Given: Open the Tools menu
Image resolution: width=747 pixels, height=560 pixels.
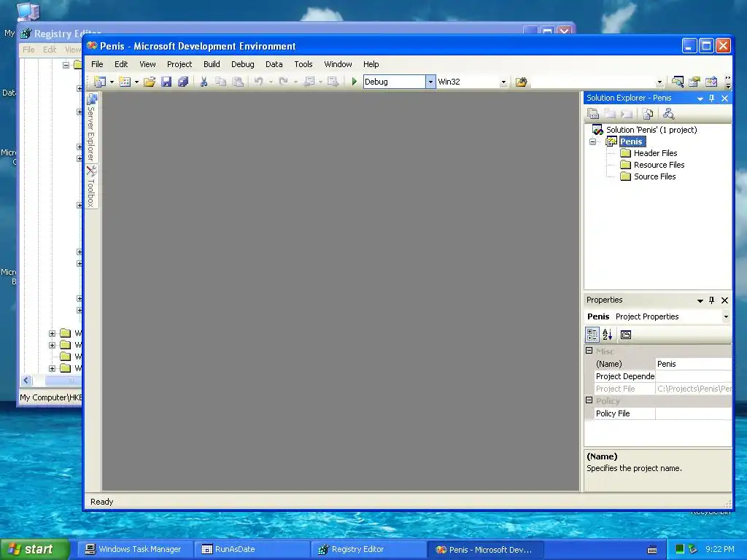Looking at the screenshot, I should tap(303, 64).
